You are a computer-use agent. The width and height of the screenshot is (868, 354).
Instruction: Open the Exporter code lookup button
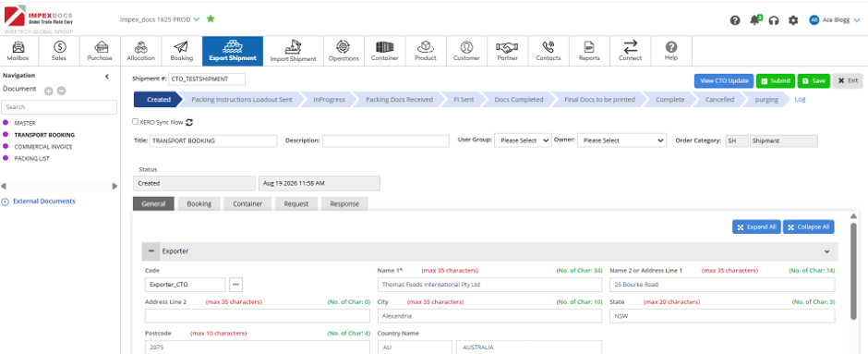click(235, 285)
